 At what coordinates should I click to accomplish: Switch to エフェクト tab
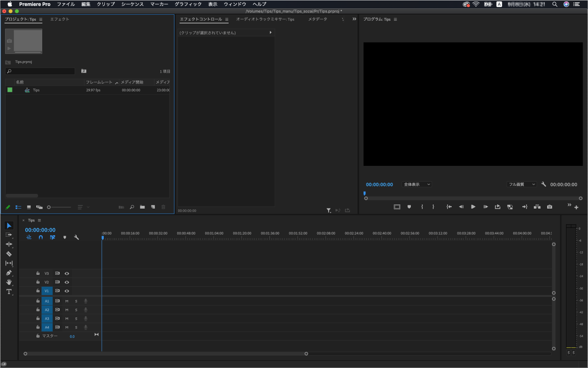60,19
